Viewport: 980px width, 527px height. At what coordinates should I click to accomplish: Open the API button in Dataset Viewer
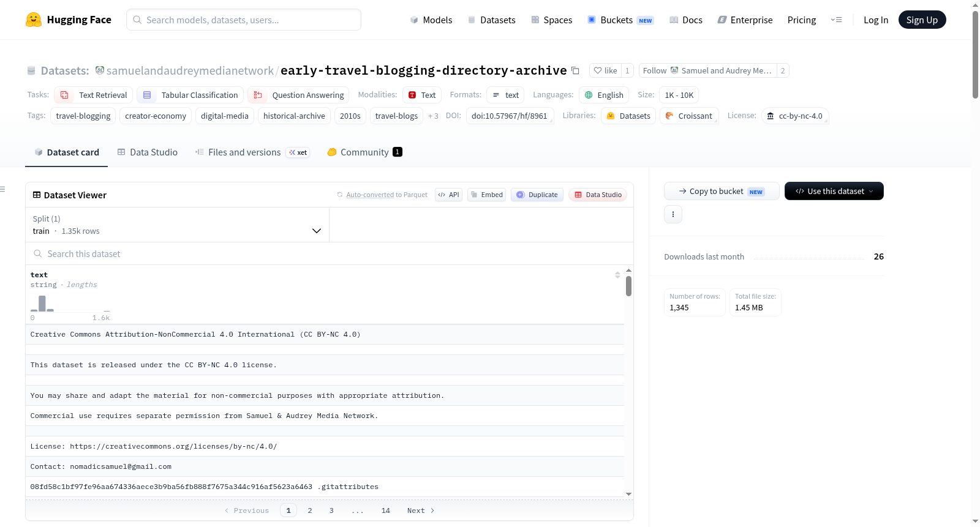(x=448, y=195)
